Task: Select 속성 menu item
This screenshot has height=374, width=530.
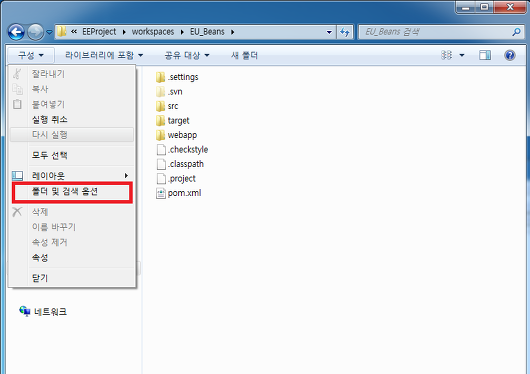Action: click(72, 258)
